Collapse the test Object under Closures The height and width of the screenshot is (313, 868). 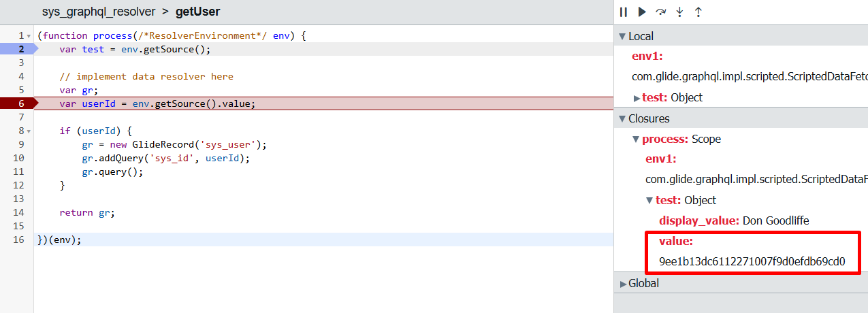(649, 201)
